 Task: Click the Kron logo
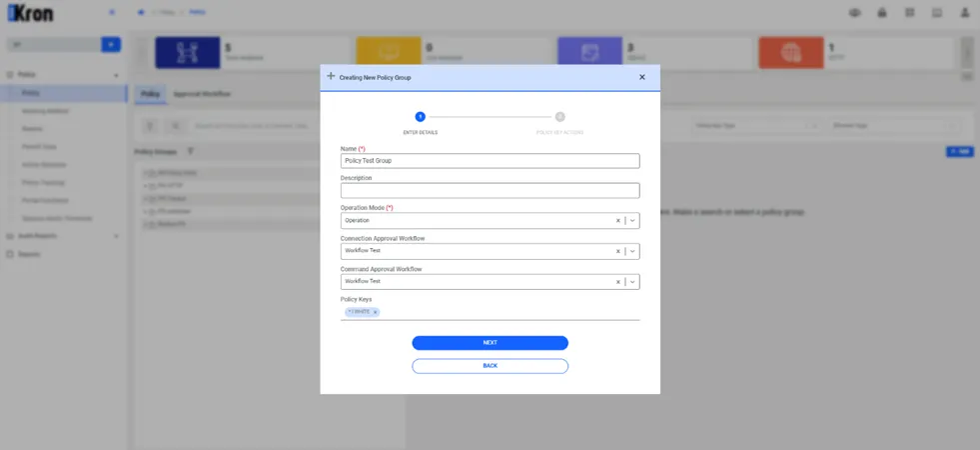point(30,13)
